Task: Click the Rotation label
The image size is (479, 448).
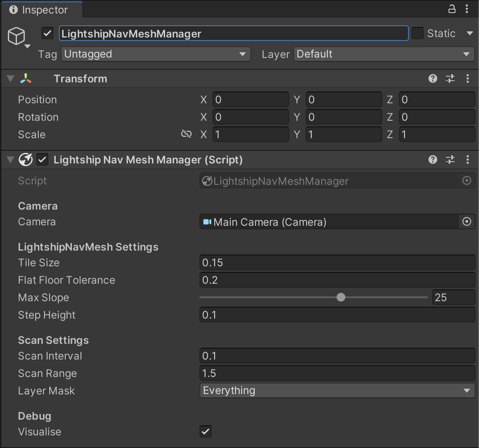Action: pos(38,117)
